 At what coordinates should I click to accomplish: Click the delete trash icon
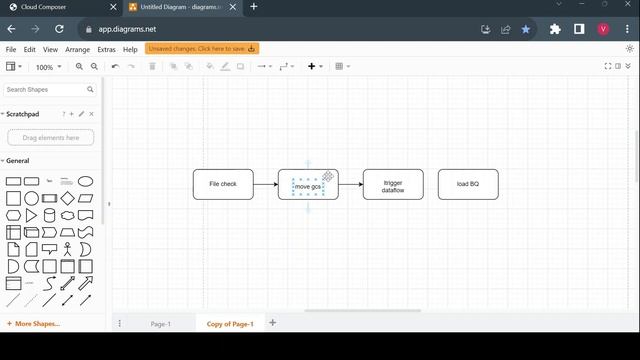click(x=152, y=66)
